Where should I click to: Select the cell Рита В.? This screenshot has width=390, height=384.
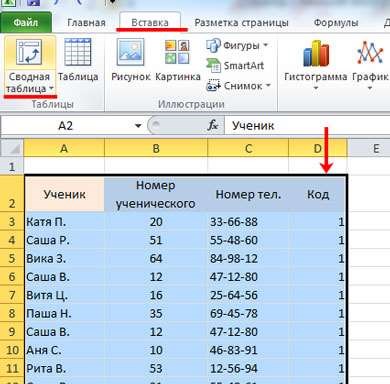pos(65,369)
